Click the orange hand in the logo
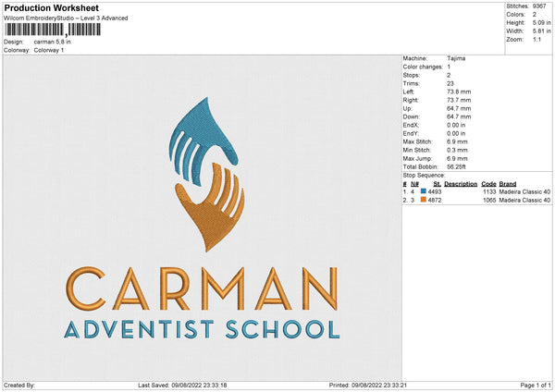Screen dimensions: 555x392 [x=212, y=209]
